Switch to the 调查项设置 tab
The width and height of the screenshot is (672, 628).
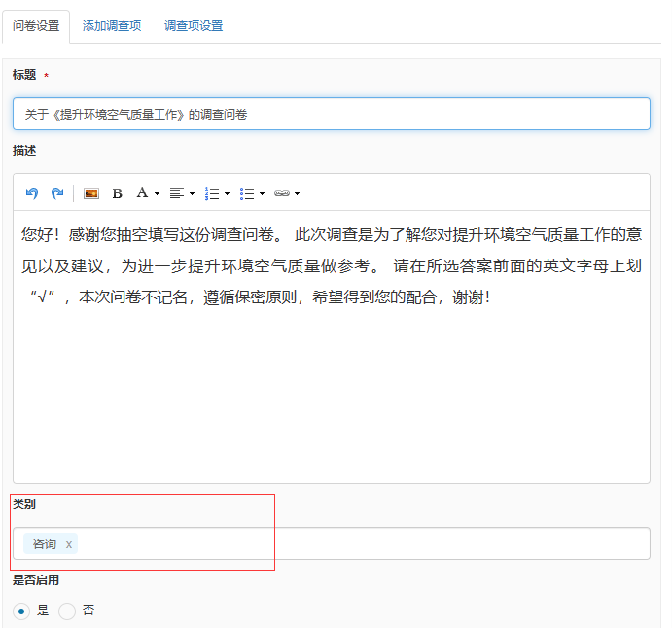[x=194, y=26]
